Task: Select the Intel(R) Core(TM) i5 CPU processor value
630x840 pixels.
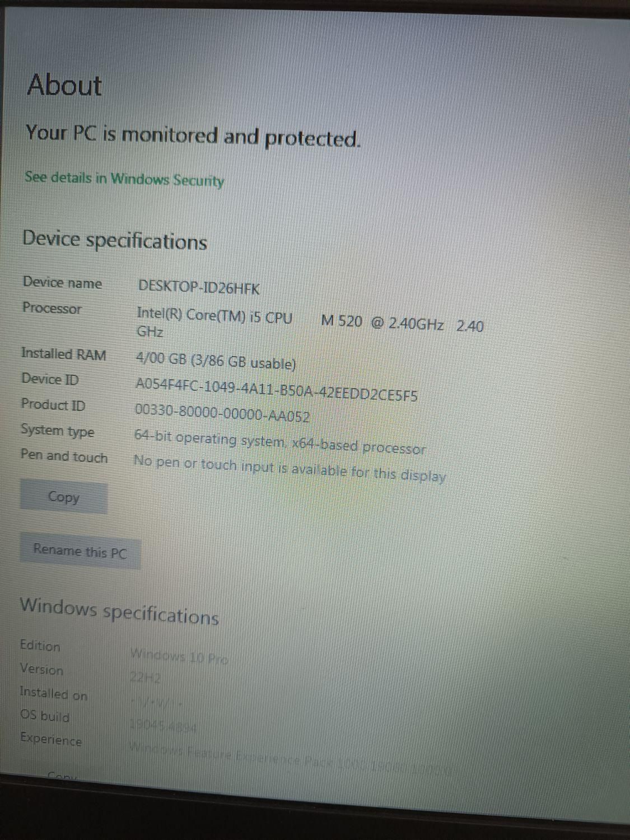Action: 310,323
